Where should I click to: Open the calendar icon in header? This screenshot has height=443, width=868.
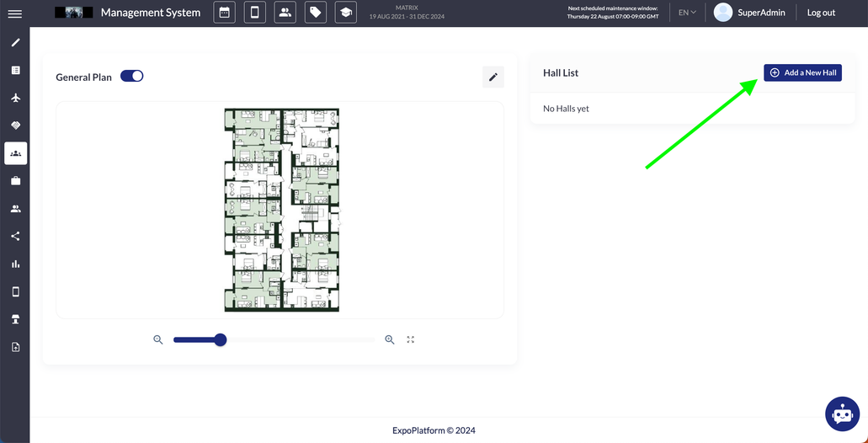(x=224, y=13)
